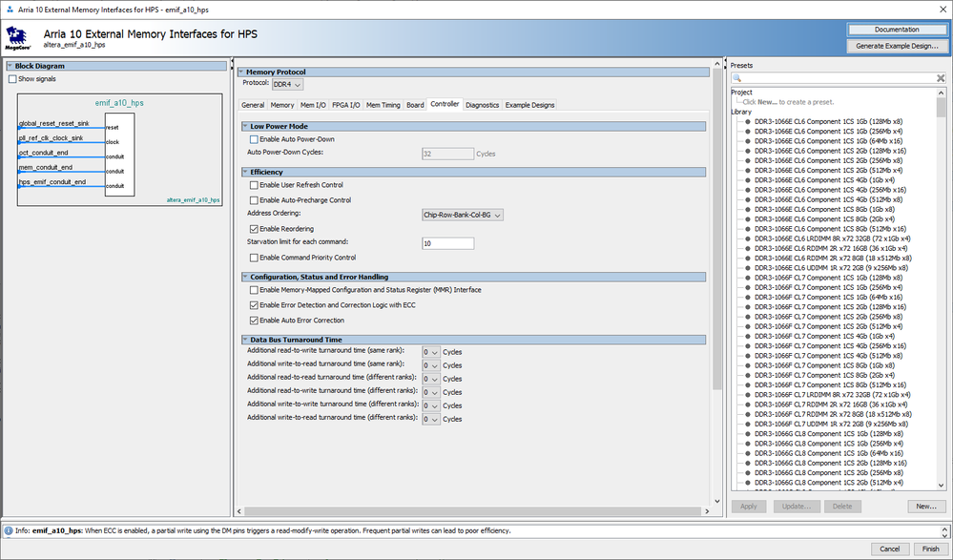Disable Enable Auto Error Correction checkbox
This screenshot has width=953, height=560.
[254, 321]
